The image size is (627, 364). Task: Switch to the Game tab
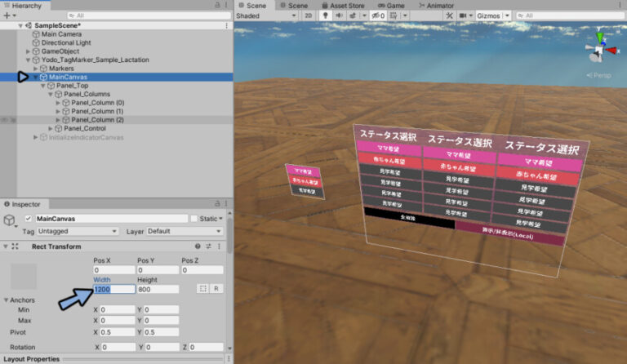pos(391,5)
